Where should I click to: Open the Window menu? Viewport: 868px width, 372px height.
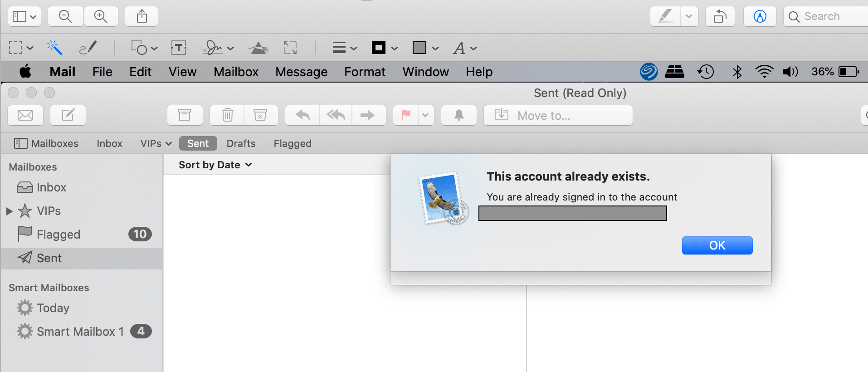point(426,72)
